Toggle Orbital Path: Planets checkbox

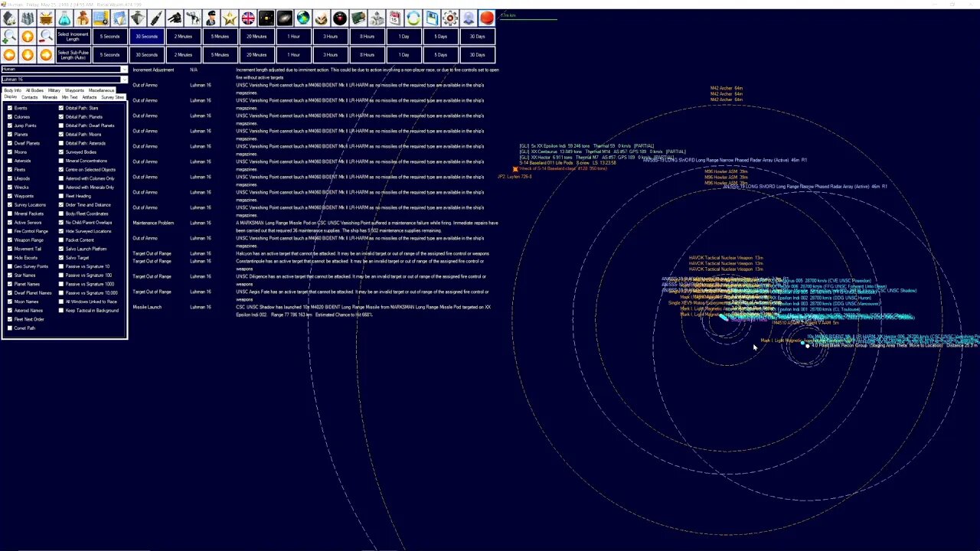[61, 116]
